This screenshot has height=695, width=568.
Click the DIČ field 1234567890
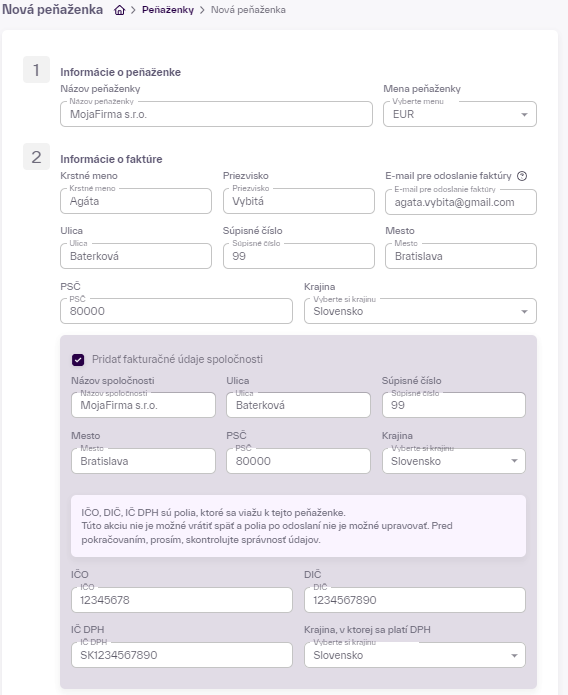point(415,600)
